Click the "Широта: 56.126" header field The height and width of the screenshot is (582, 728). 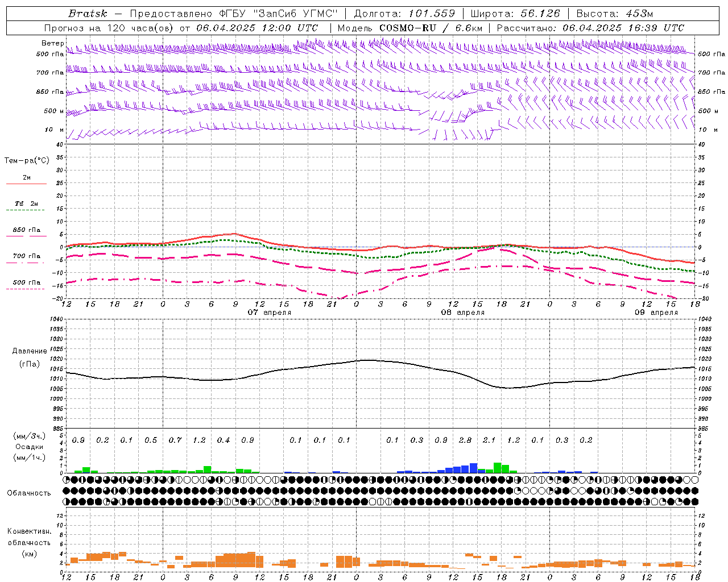(515, 14)
